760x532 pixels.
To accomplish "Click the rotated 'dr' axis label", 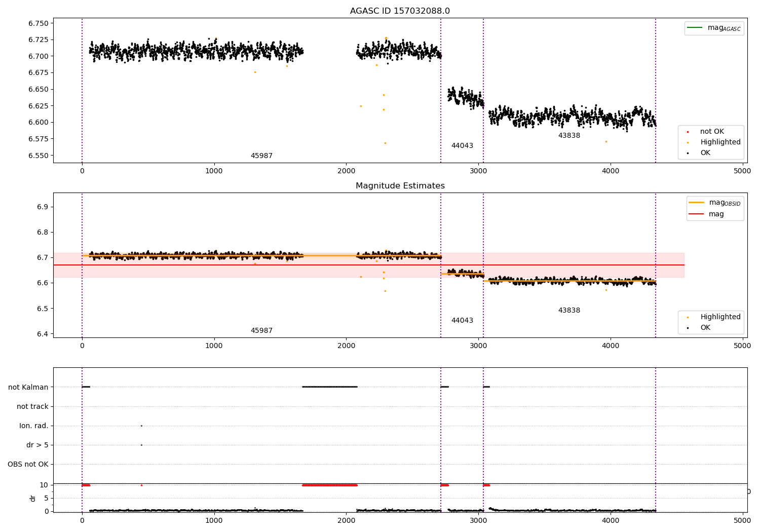I will [33, 498].
